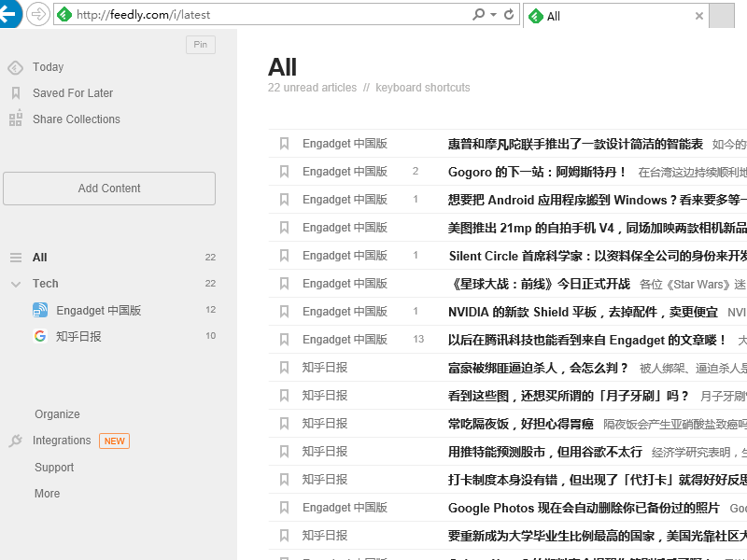Open the keyboard shortcuts link

422,88
